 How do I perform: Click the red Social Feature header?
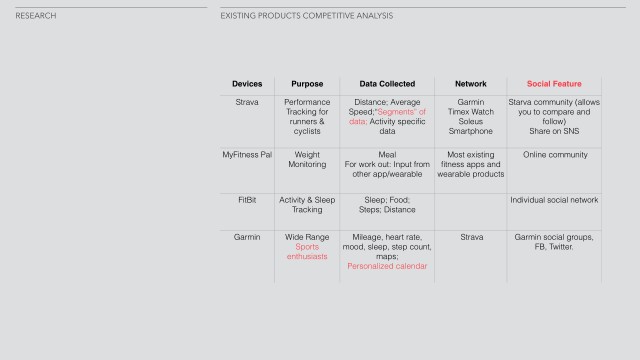tap(554, 84)
